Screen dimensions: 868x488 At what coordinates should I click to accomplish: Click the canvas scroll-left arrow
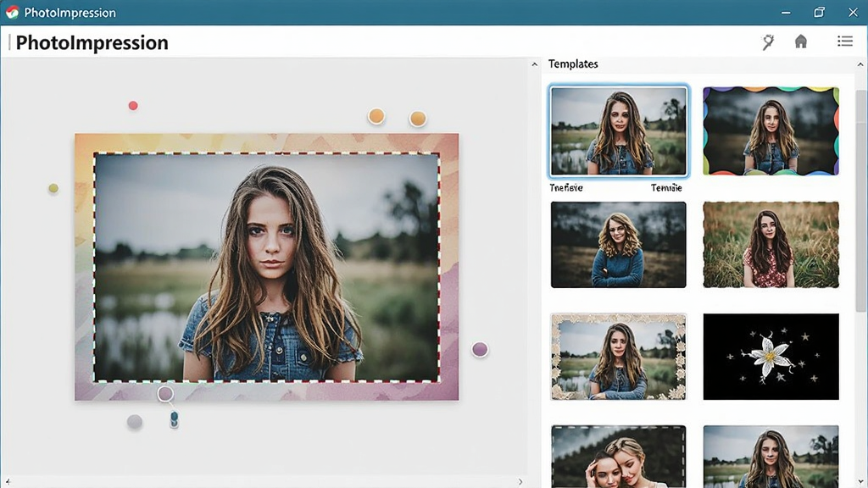8,482
